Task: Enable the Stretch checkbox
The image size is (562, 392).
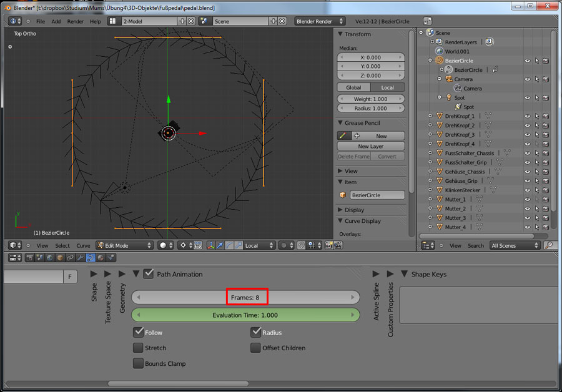Action: (x=138, y=348)
